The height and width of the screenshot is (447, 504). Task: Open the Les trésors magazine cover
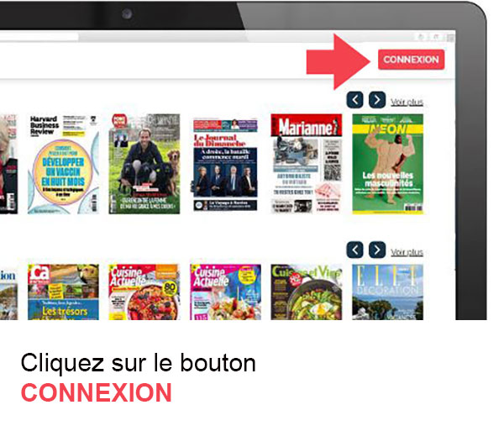63,292
